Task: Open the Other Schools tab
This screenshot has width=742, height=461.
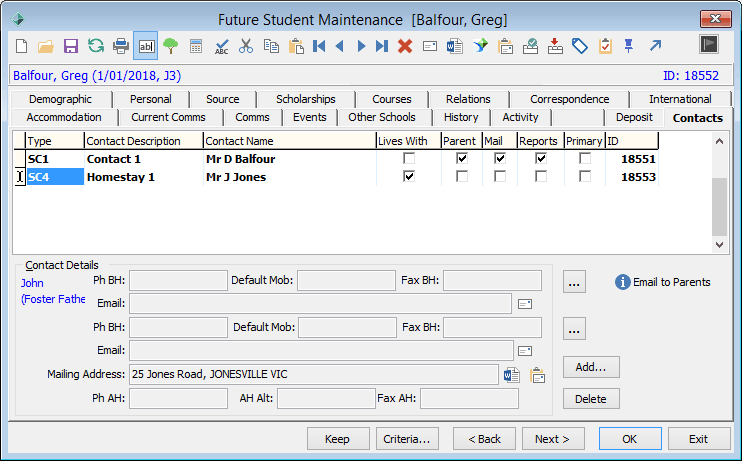Action: pos(382,117)
